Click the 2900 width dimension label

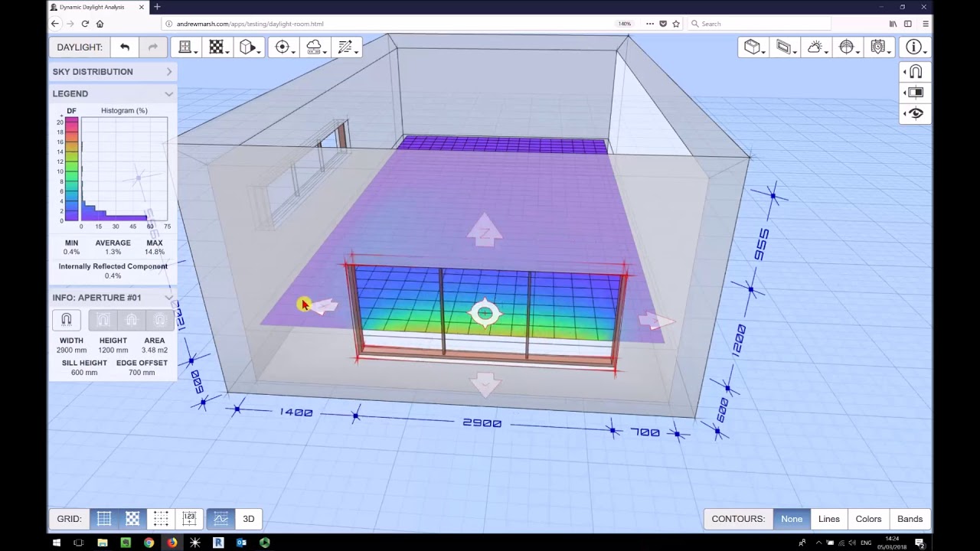[482, 422]
